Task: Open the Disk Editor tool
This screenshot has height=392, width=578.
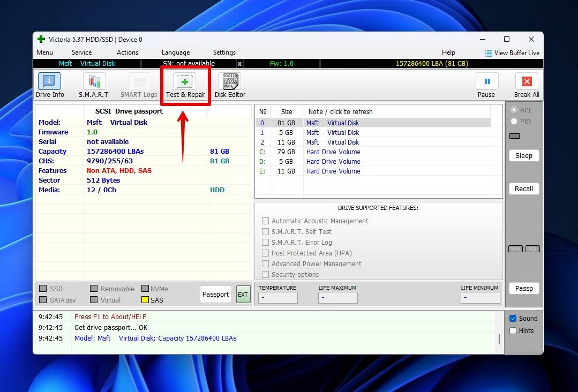Action: tap(230, 82)
